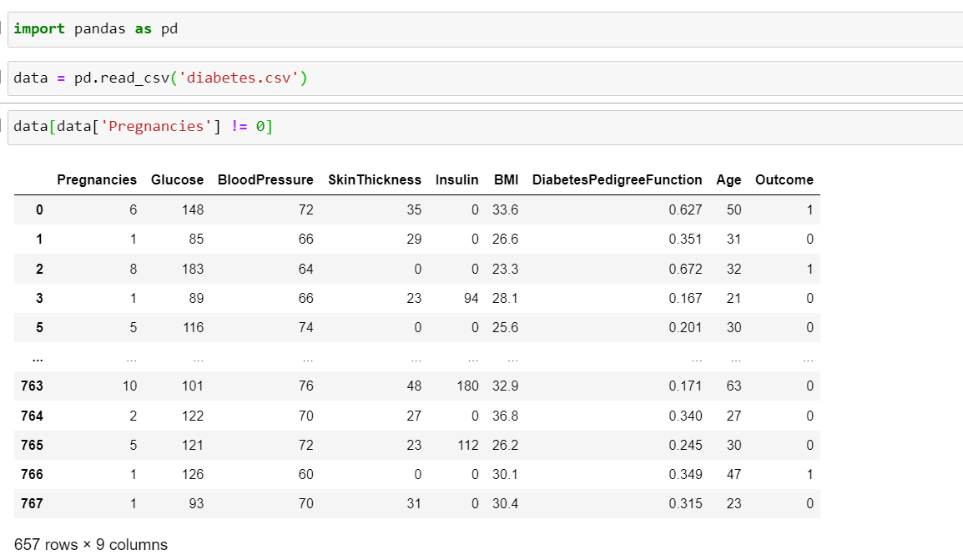This screenshot has width=963, height=560.
Task: Click the BloodPressure column header
Action: pos(265,180)
